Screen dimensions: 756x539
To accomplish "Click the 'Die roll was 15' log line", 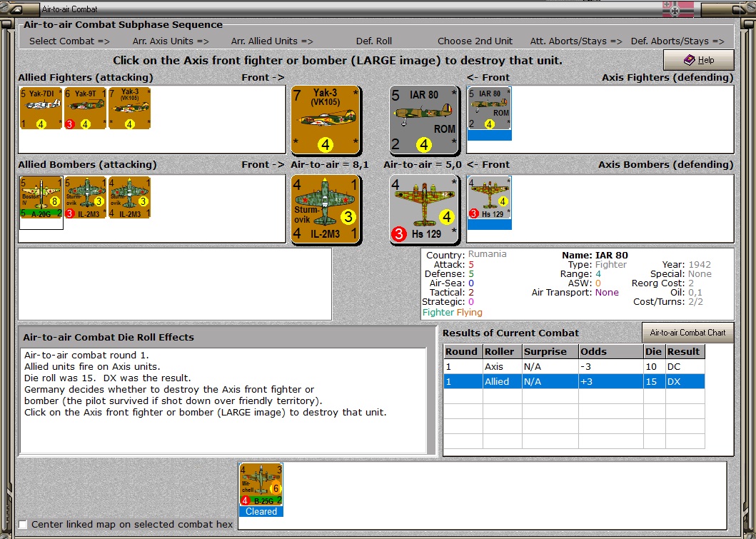I will click(x=108, y=378).
